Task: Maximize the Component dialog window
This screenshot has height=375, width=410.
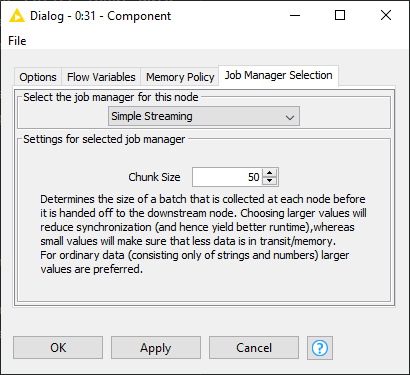Action: tap(340, 15)
